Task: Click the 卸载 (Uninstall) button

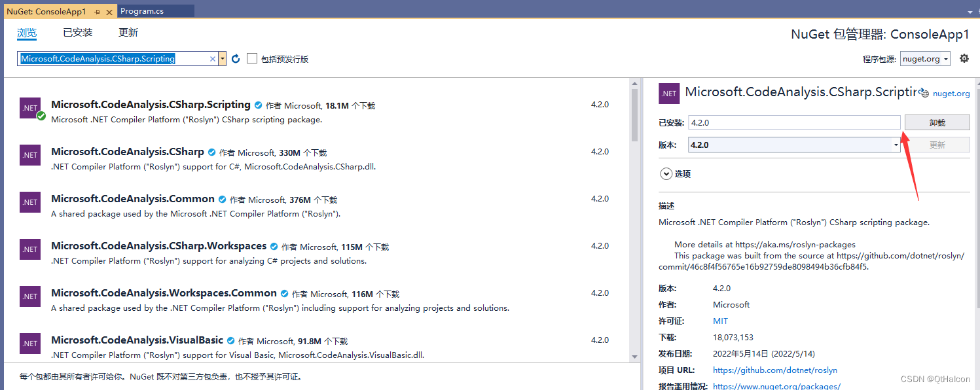Action: pos(937,122)
